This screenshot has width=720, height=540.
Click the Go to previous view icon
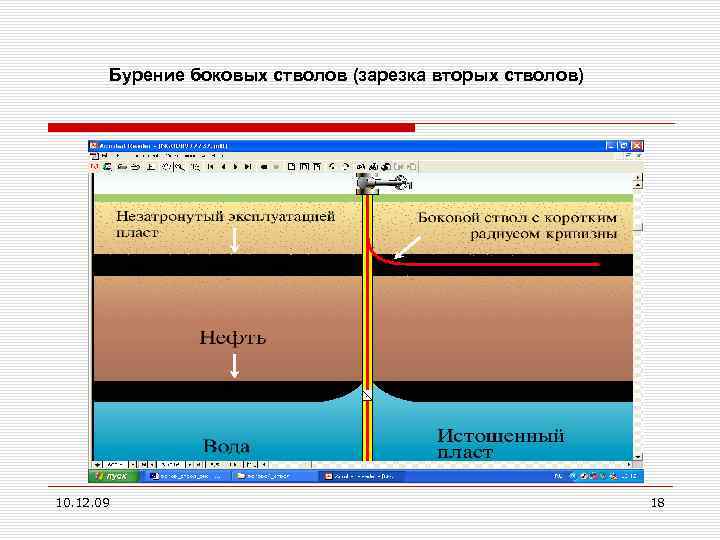tap(263, 167)
